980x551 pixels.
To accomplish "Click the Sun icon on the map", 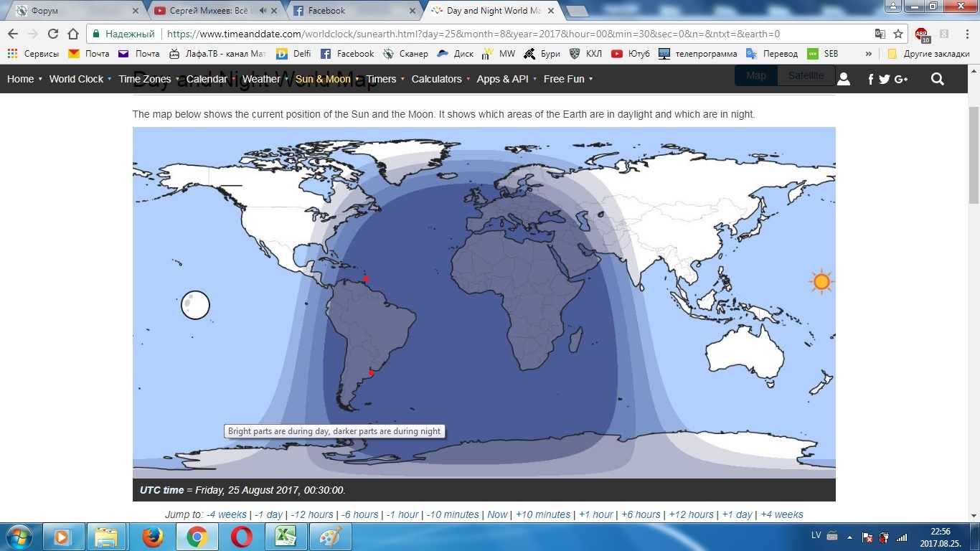I will click(821, 282).
